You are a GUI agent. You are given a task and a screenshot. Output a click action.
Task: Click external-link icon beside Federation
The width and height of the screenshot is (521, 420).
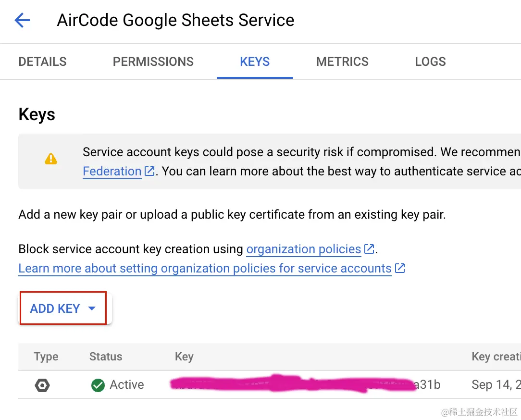point(150,172)
